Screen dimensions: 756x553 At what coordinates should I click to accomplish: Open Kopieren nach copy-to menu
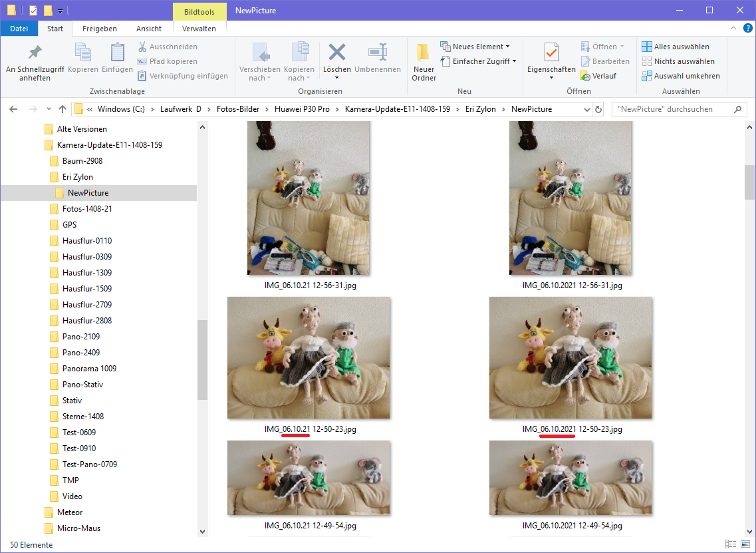tap(299, 63)
